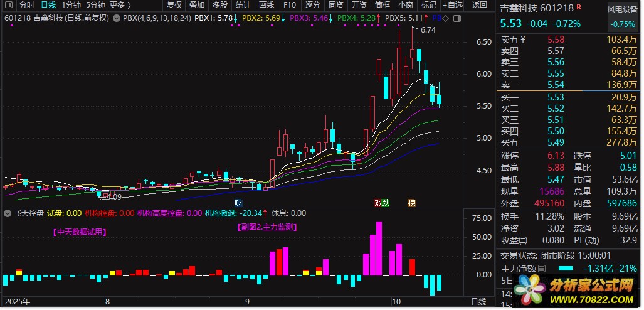Click 2025年 label on time axis
644x310 pixels.
18,301
